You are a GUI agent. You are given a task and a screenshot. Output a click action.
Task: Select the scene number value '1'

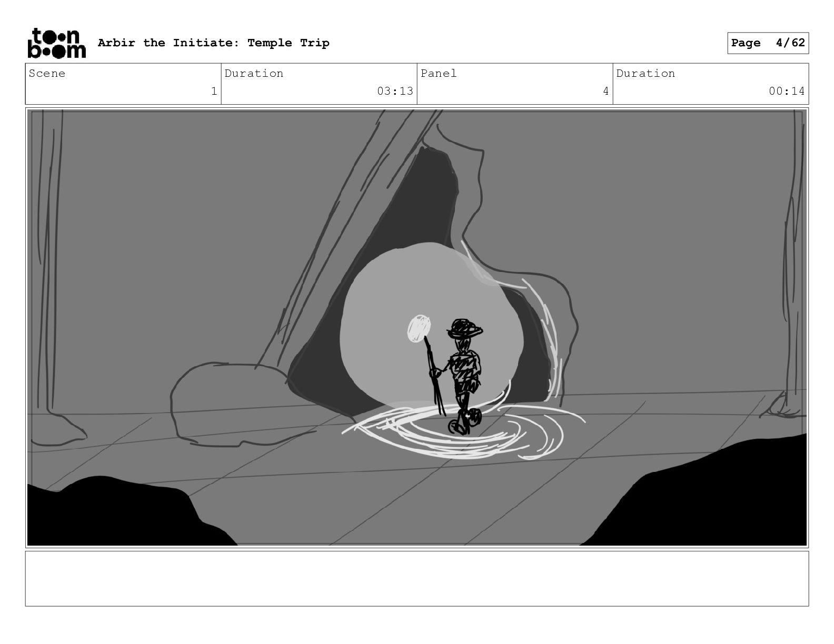(x=214, y=91)
